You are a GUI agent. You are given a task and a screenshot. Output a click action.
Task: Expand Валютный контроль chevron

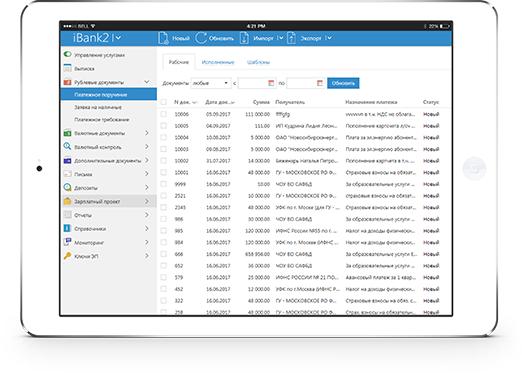[x=147, y=146]
